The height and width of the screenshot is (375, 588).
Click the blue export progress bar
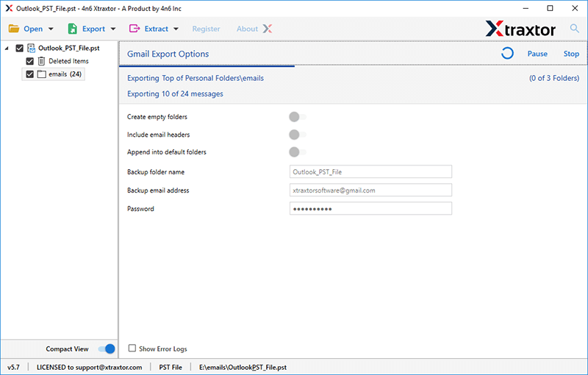tap(207, 66)
